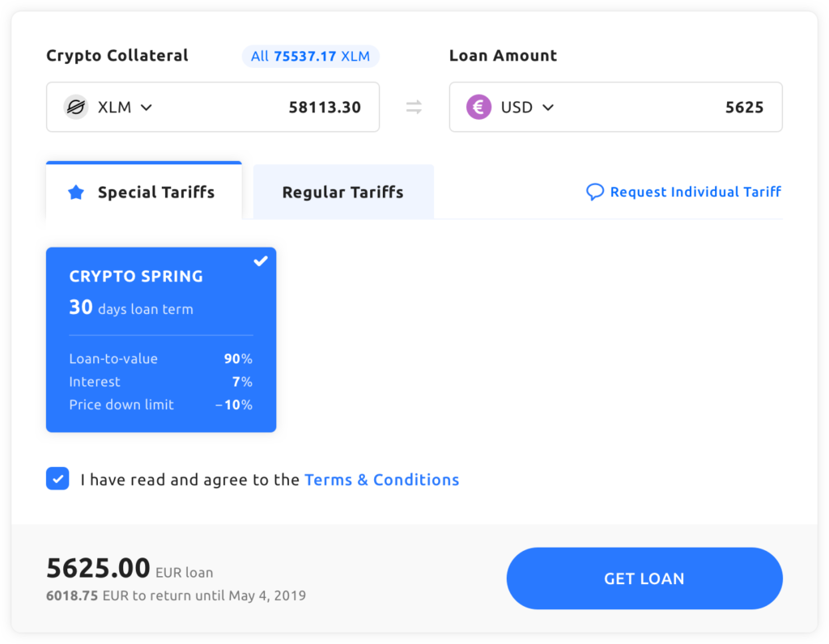Click the checkmark on Crypto Spring card
The width and height of the screenshot is (829, 644).
pos(261,261)
